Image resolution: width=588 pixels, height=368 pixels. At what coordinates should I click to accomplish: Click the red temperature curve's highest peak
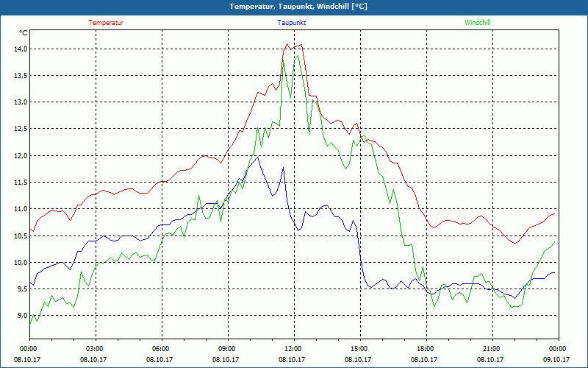click(287, 44)
